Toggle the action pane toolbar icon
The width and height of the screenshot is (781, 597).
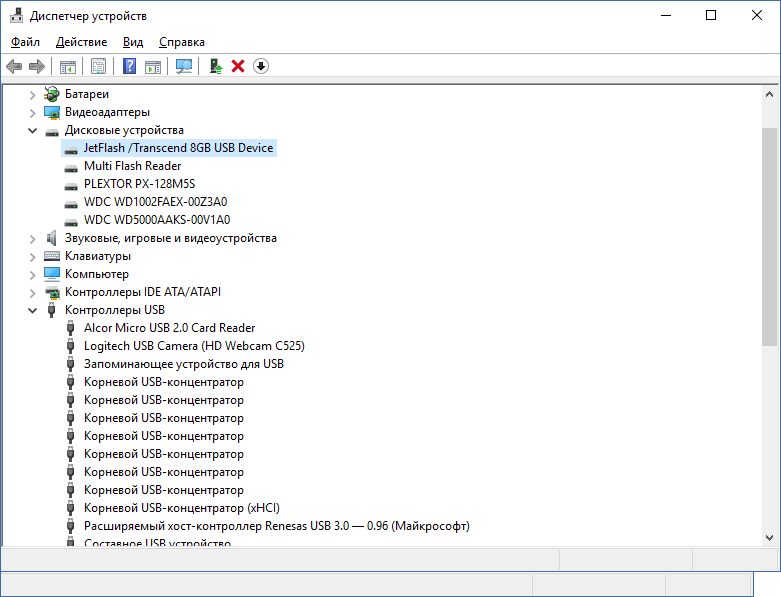[x=153, y=66]
